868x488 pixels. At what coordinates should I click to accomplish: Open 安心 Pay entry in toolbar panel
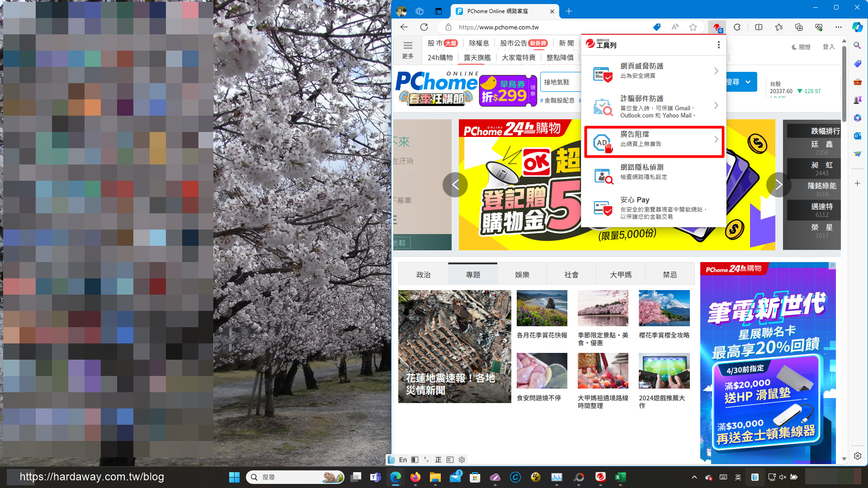point(654,208)
